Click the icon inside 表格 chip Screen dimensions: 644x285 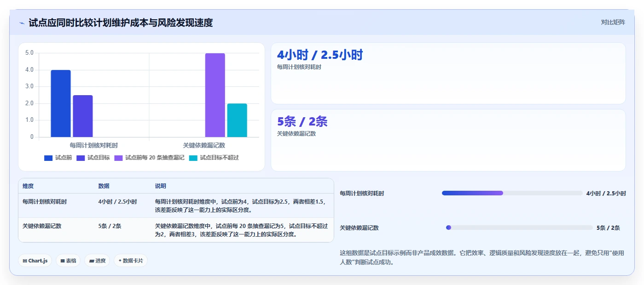pyautogui.click(x=63, y=261)
